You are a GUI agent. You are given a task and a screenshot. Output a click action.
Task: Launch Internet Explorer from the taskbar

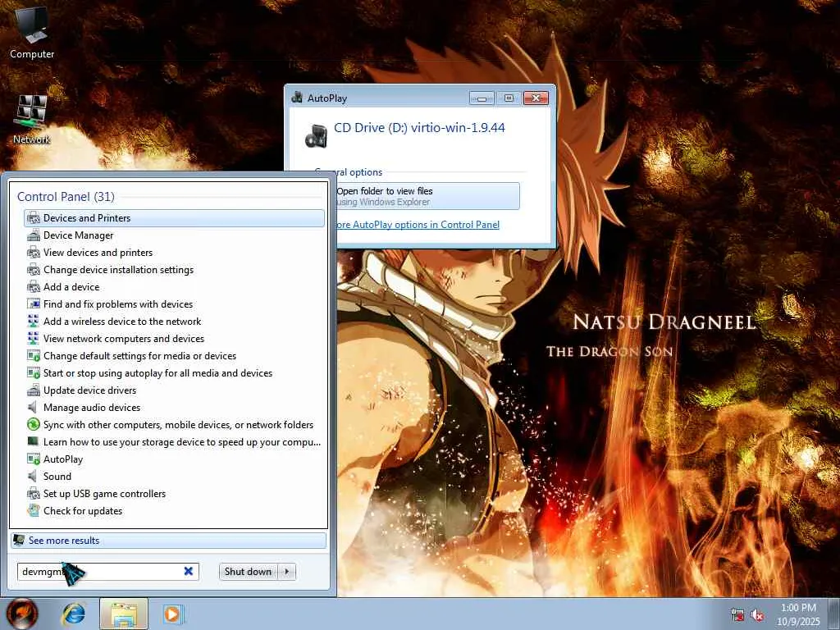coord(74,614)
